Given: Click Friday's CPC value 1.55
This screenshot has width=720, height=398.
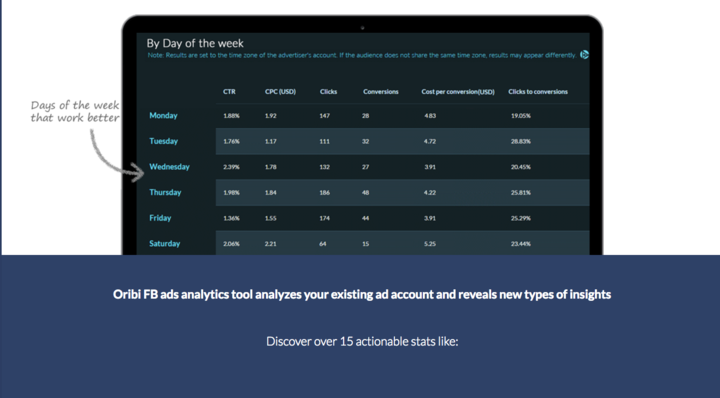Looking at the screenshot, I should tap(270, 219).
